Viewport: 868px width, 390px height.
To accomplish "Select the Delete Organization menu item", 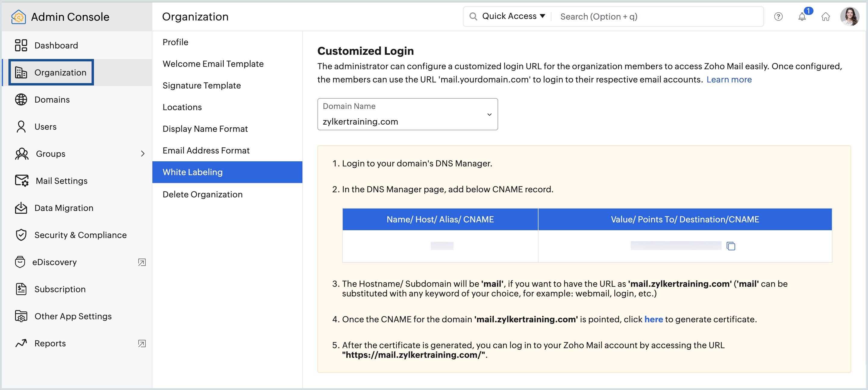I will 203,193.
